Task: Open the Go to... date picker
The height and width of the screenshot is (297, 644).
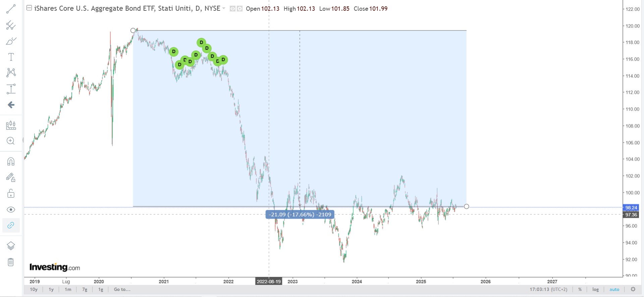Action: [122, 289]
